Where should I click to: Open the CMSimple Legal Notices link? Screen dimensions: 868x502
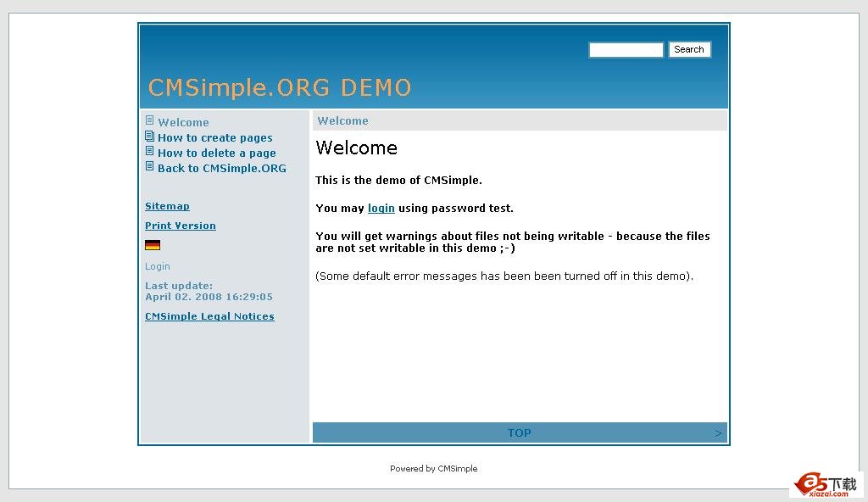pos(209,316)
